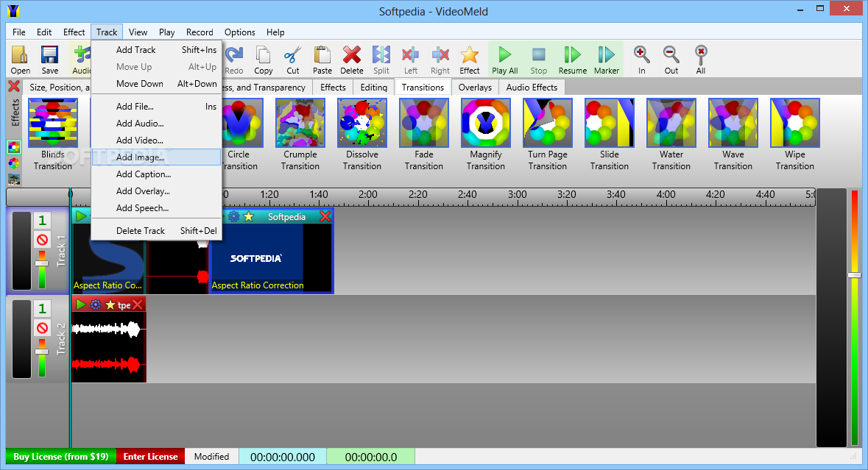Remove the Softpedia clip with its X

325,216
